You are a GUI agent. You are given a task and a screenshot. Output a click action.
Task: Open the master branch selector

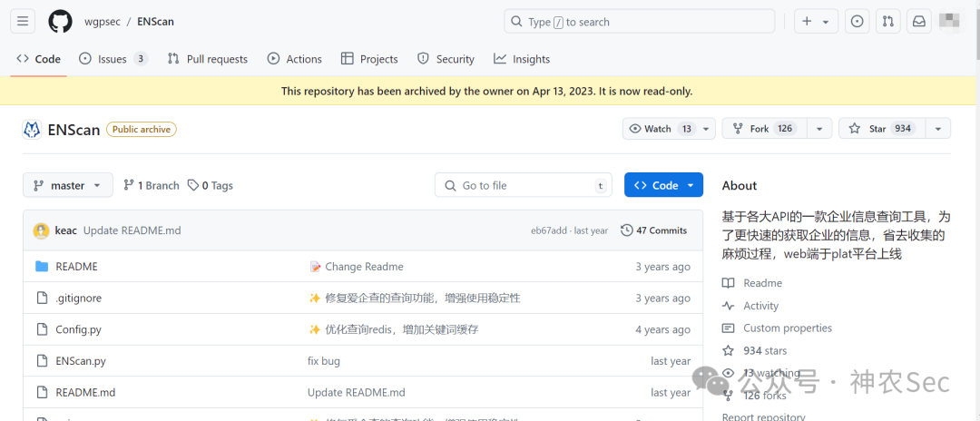pos(67,185)
